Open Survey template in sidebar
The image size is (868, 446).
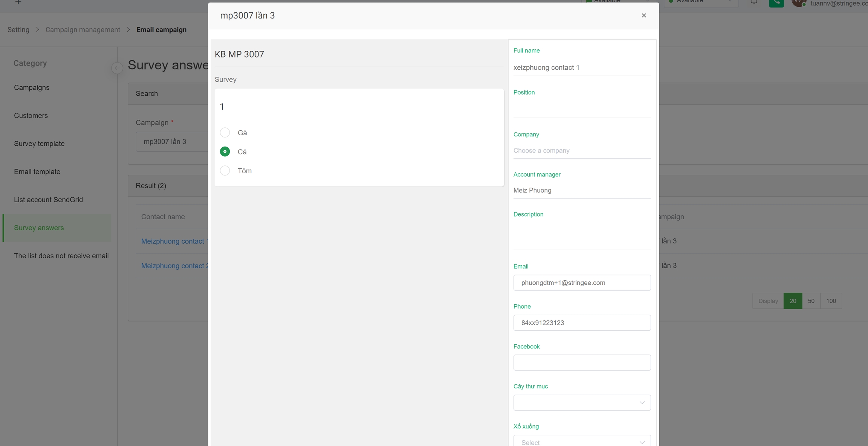coord(39,144)
